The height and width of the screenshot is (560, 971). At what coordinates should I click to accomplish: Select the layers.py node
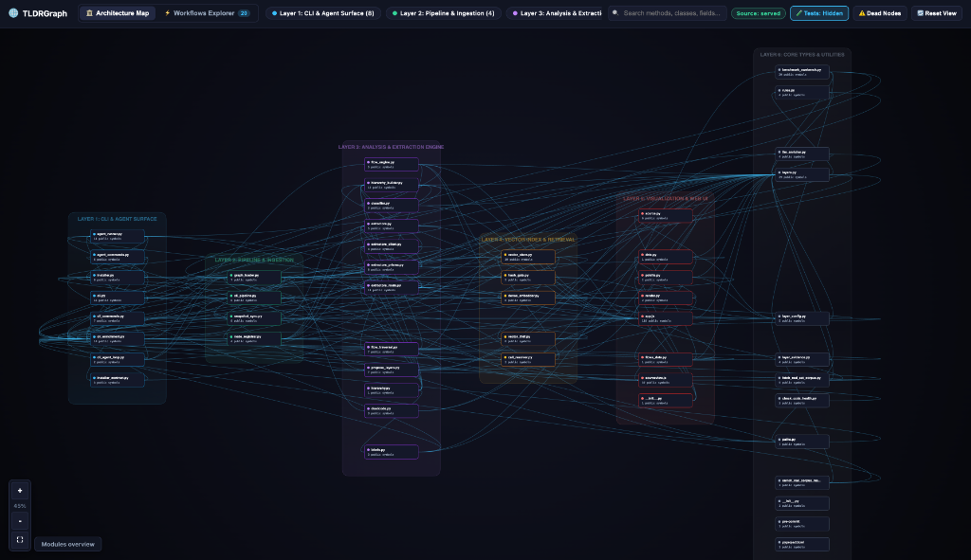[x=802, y=174]
